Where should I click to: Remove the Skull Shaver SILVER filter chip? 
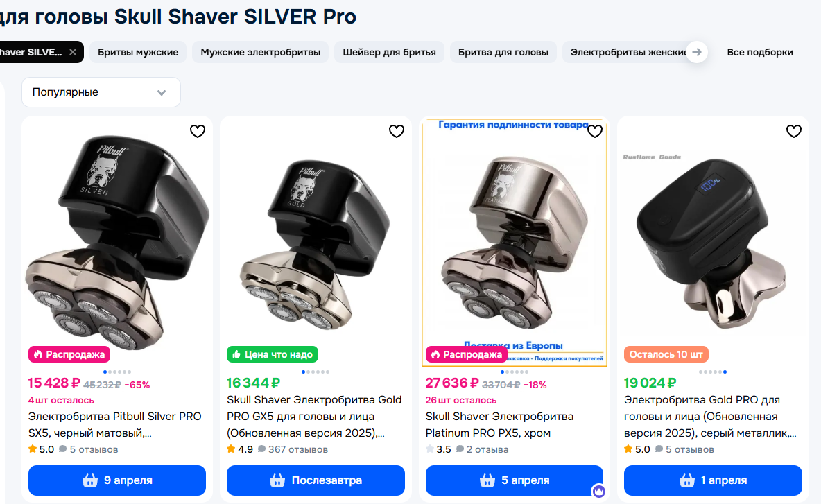(73, 52)
